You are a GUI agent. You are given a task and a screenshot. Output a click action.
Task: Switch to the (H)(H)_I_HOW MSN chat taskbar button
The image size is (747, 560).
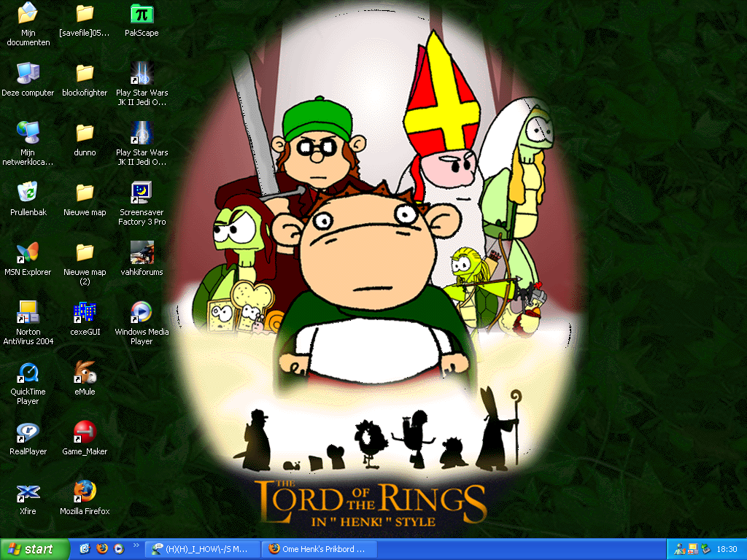click(x=203, y=549)
